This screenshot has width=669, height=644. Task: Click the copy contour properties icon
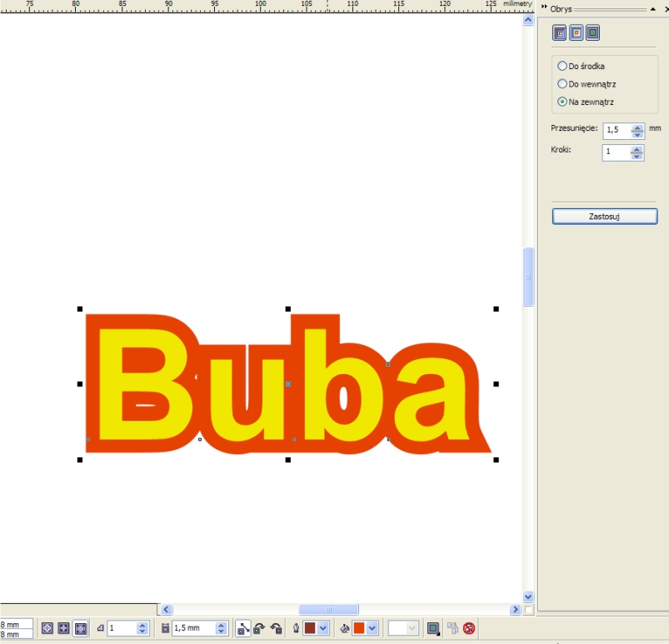tap(452, 628)
